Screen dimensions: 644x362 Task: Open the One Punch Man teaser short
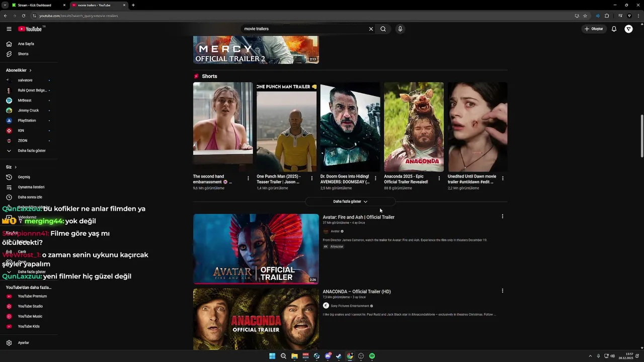pyautogui.click(x=286, y=127)
